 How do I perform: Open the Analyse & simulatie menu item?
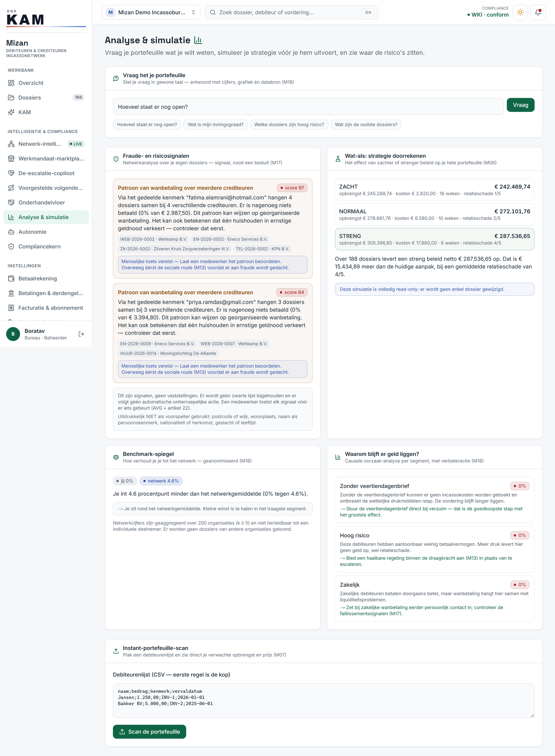pos(46,217)
